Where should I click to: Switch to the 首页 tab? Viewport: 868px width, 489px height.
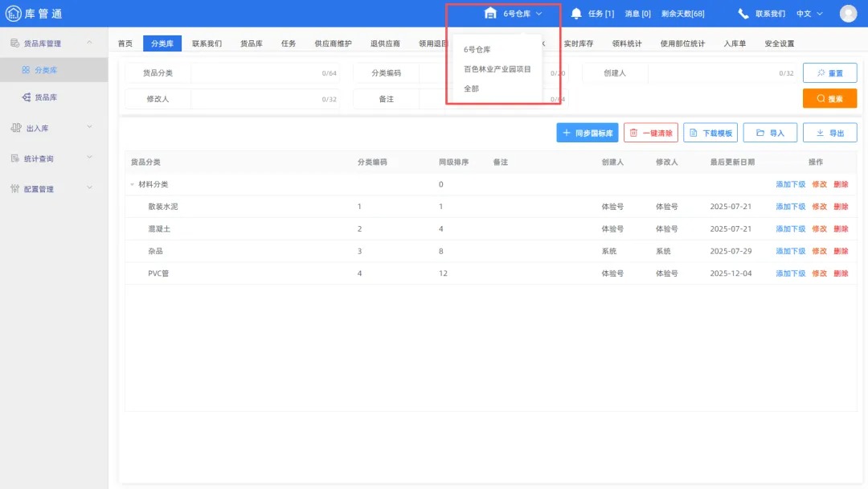tap(125, 43)
